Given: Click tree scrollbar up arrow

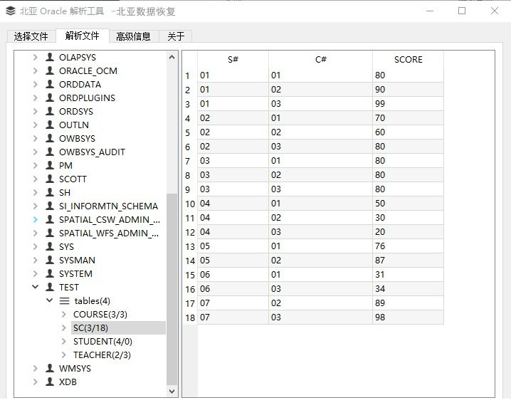Looking at the screenshot, I should point(172,57).
